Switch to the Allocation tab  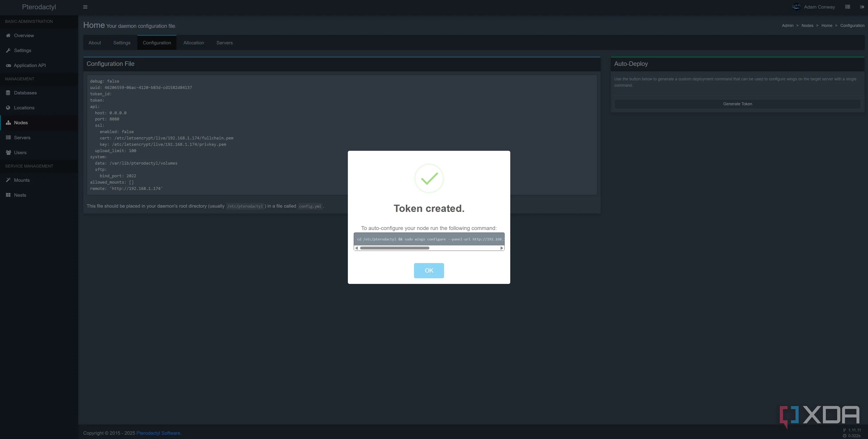pyautogui.click(x=193, y=43)
